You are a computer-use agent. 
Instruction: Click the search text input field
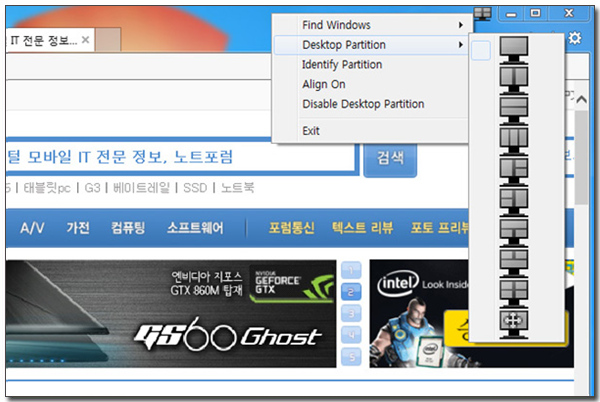click(x=180, y=157)
